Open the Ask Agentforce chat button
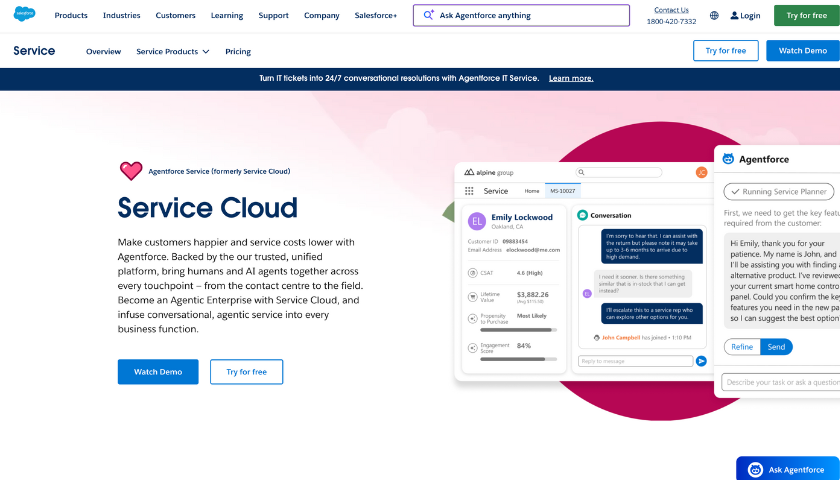Image resolution: width=840 pixels, height=480 pixels. coord(788,469)
